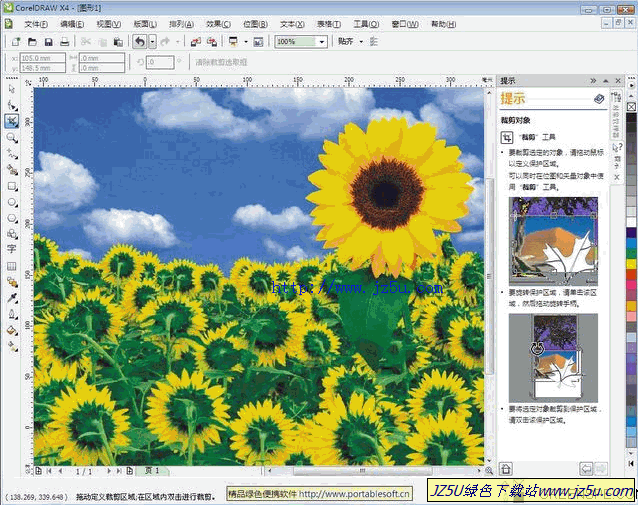Click the Undo arrow button
Viewport: 638px width, 505px height.
(x=140, y=42)
